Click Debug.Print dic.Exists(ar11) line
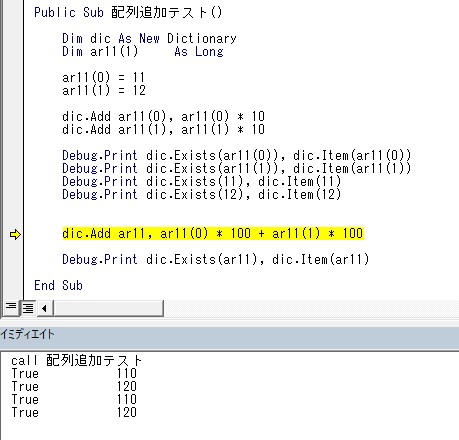 216,259
